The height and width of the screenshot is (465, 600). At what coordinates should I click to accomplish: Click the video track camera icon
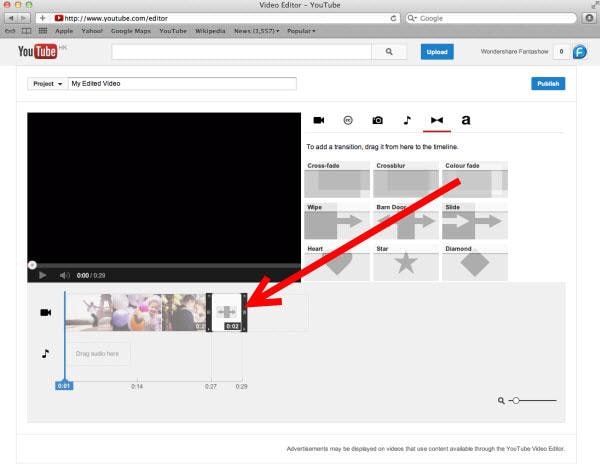(46, 312)
